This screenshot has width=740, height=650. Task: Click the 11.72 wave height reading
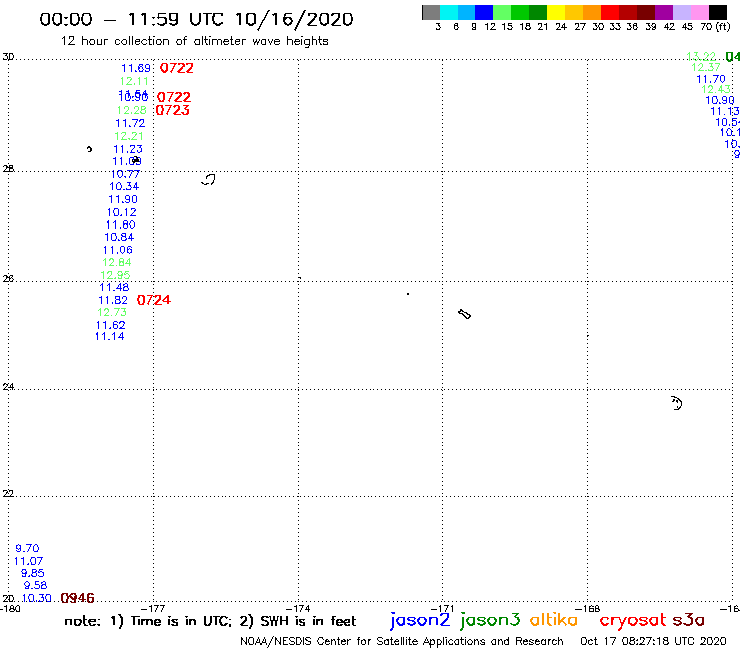130,123
